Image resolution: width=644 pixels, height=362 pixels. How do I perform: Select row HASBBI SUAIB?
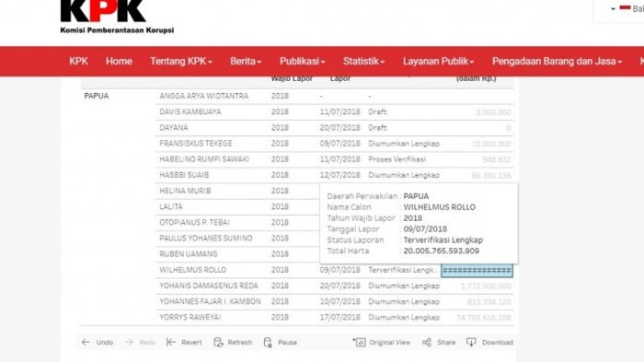point(184,175)
